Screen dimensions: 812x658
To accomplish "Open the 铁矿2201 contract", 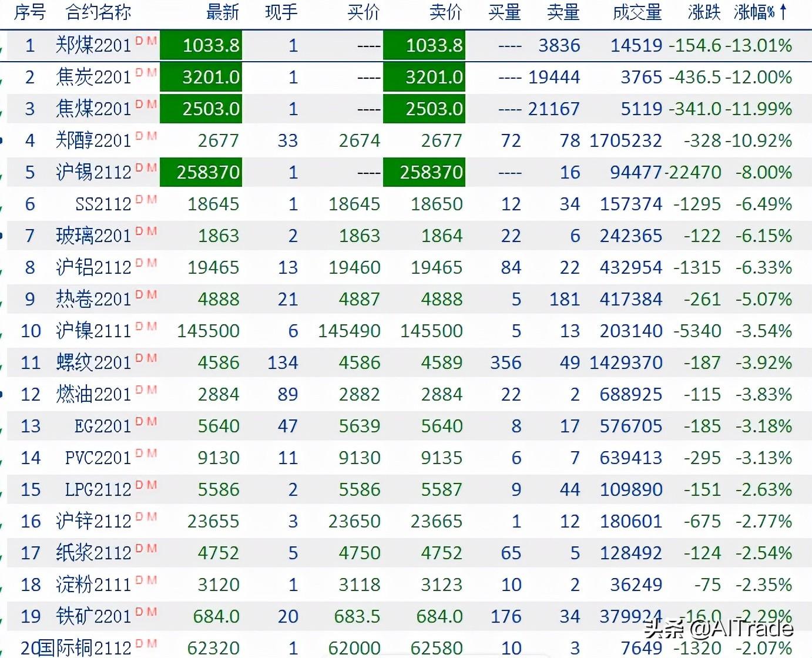I will (93, 616).
